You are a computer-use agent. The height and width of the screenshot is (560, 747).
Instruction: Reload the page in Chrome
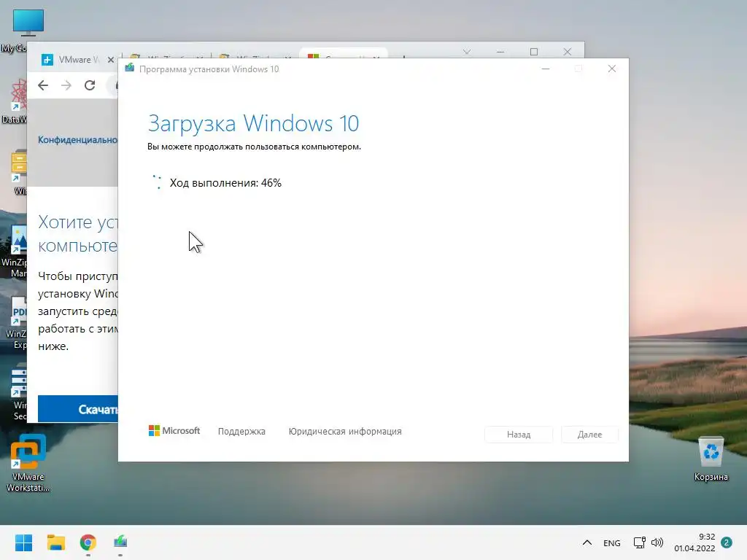[90, 85]
